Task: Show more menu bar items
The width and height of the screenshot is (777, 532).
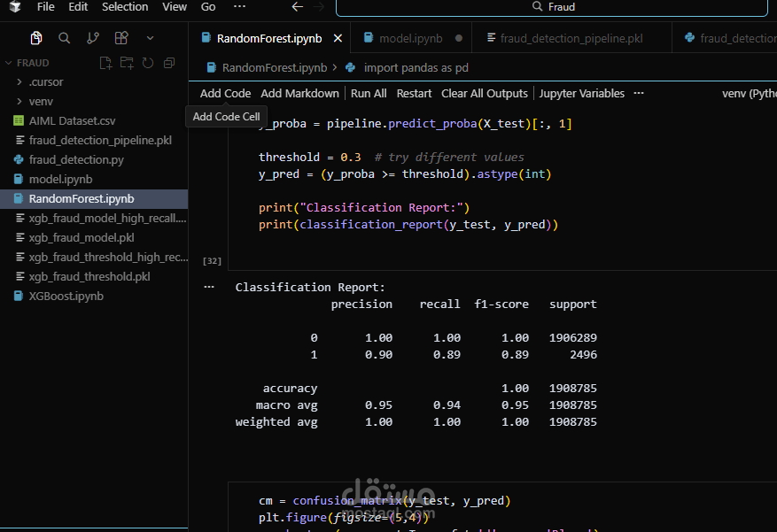Action: click(239, 7)
